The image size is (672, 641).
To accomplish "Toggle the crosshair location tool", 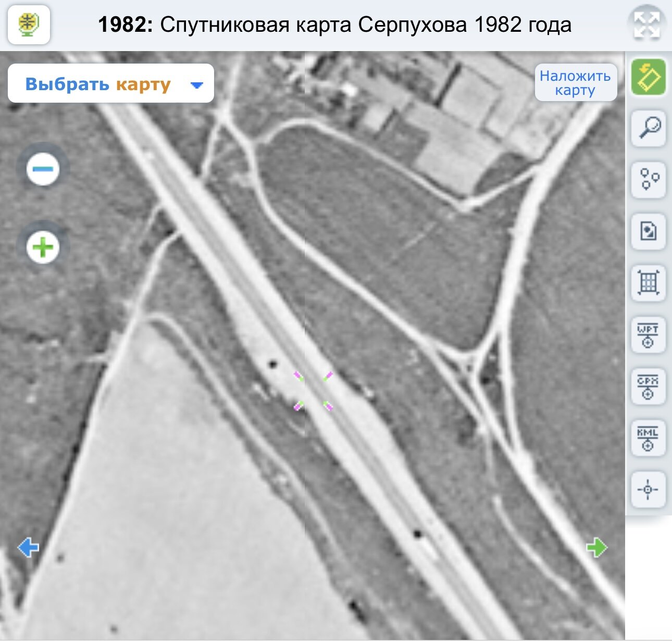I will pos(648,490).
